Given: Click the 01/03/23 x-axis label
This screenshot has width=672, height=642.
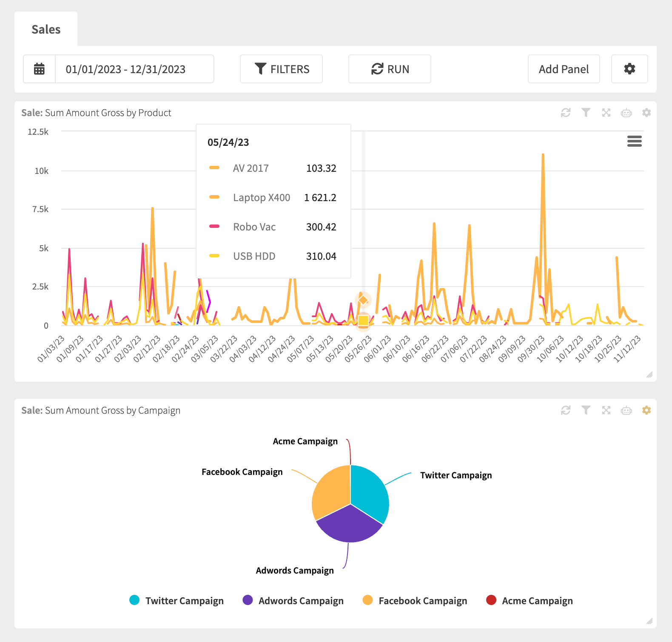Looking at the screenshot, I should (51, 349).
